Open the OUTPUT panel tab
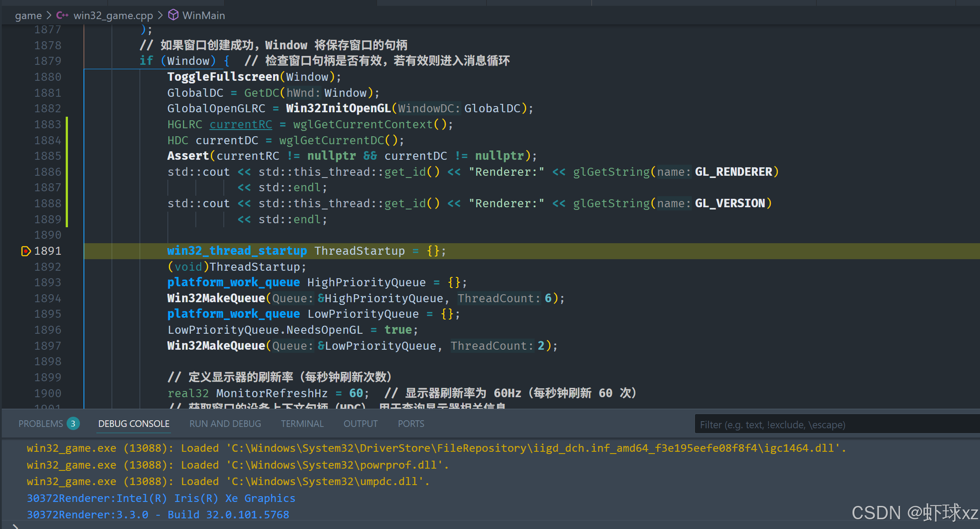The width and height of the screenshot is (980, 529). [360, 424]
